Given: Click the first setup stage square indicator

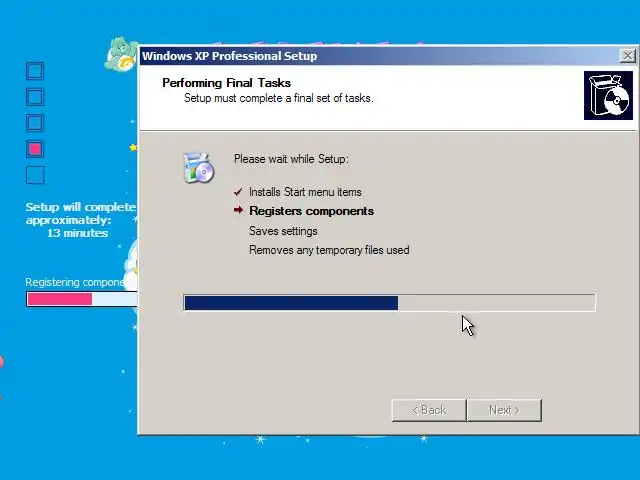Looking at the screenshot, I should point(35,71).
